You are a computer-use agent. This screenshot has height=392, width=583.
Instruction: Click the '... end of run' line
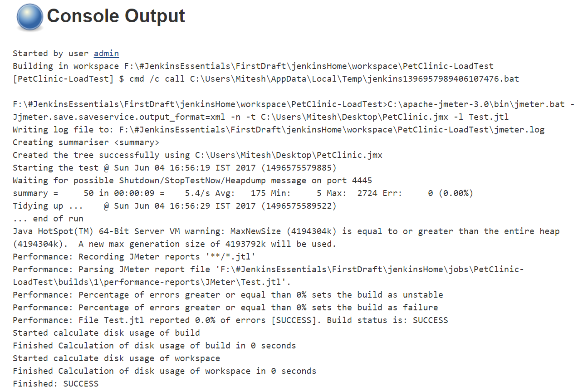(x=48, y=219)
